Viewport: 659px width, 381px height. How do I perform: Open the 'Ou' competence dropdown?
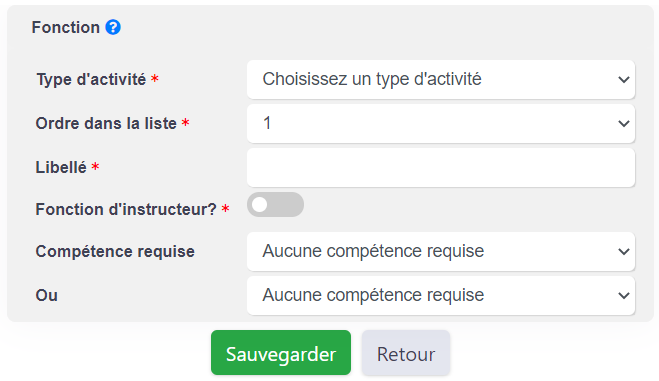[x=440, y=295]
